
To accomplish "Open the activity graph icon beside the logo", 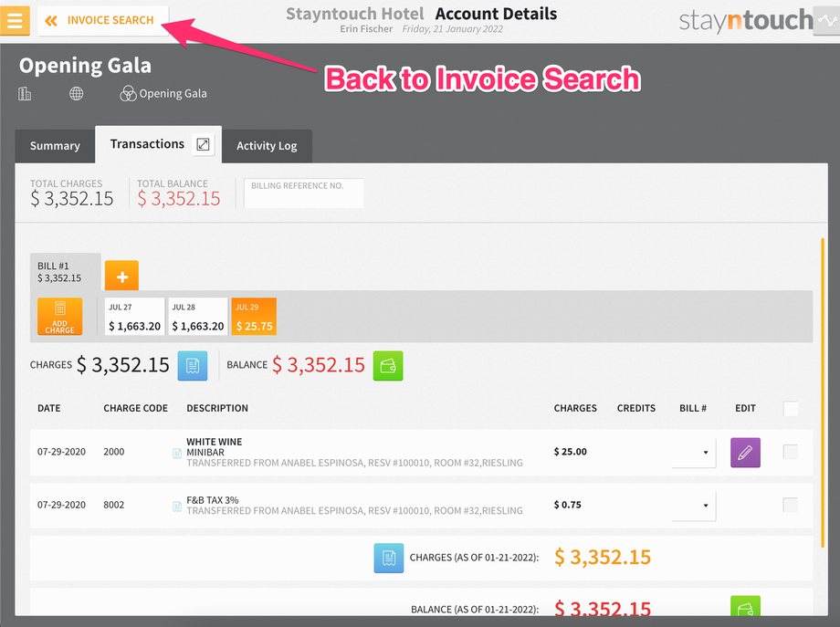I will click(x=826, y=21).
